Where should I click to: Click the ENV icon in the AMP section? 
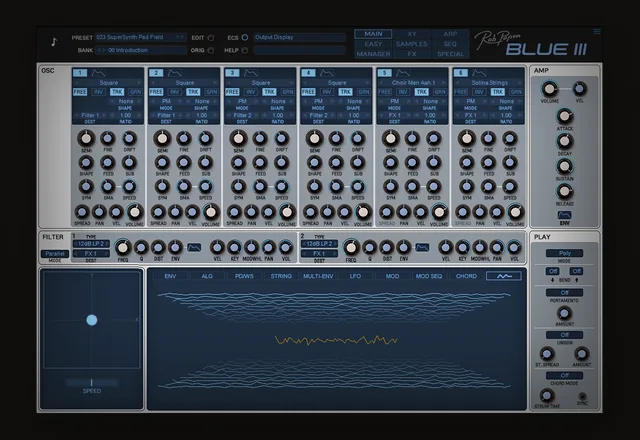[564, 215]
